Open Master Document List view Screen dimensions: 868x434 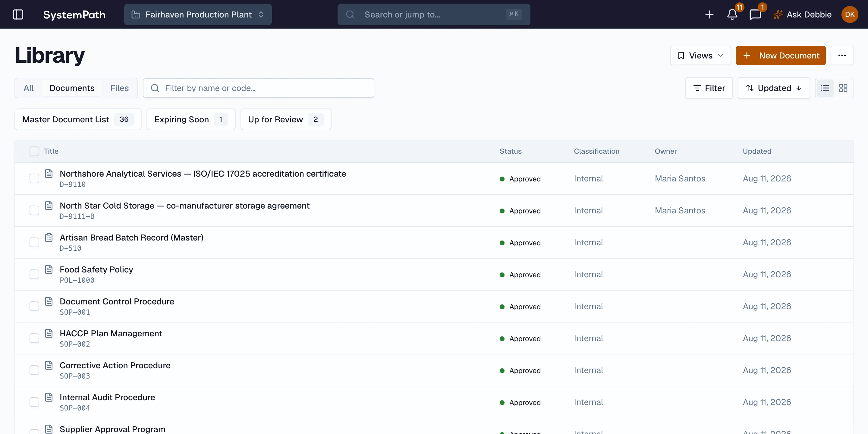[x=78, y=119]
